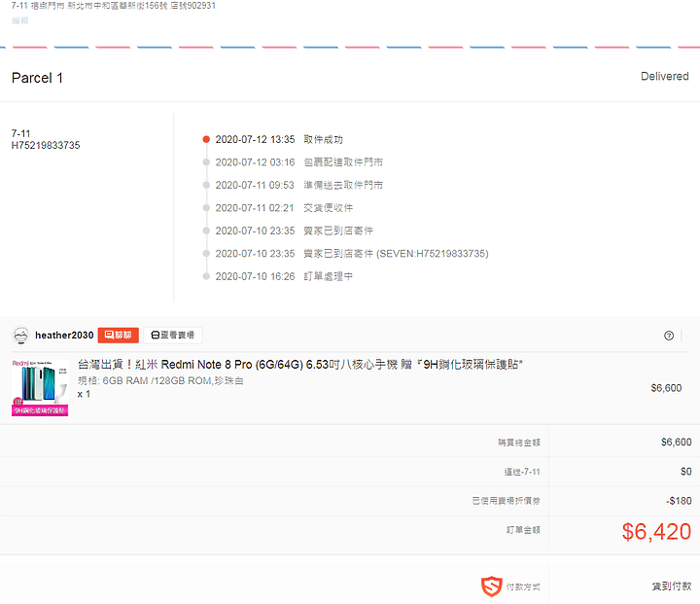
Task: Click the 貨到付款 payment method text
Action: coord(672,586)
